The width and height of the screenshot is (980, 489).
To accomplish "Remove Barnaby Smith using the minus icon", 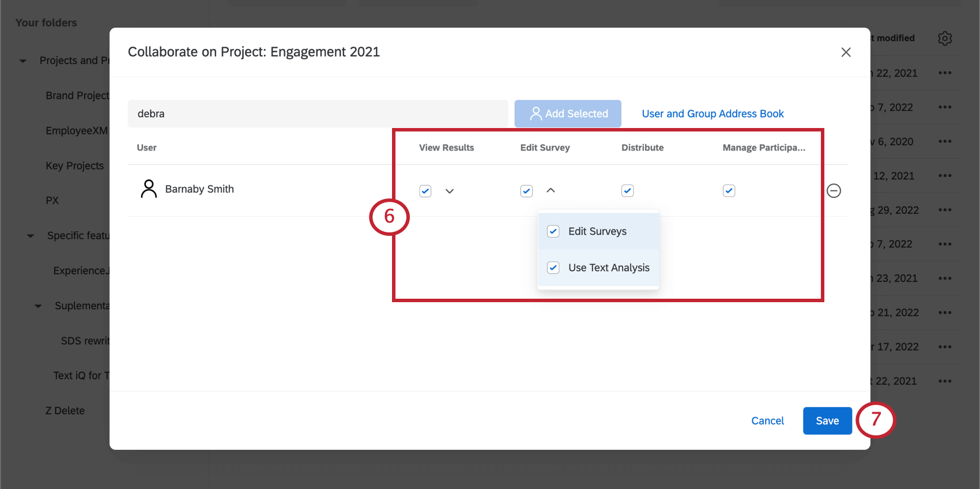I will click(834, 190).
